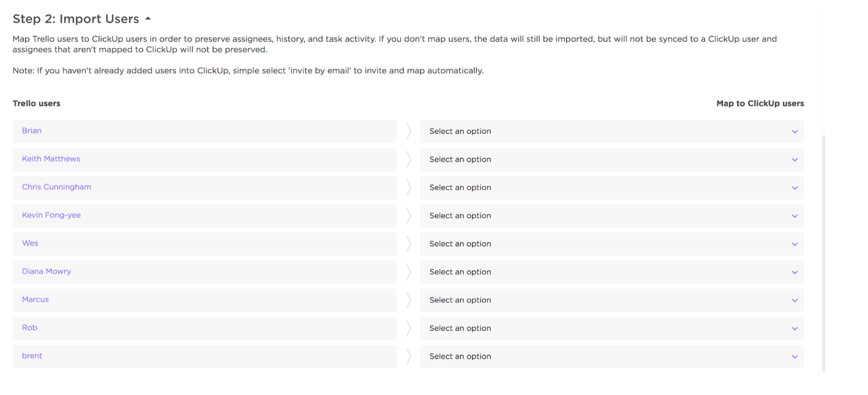This screenshot has width=868, height=395.
Task: Click the Keith Matthews Trello user
Action: [51, 159]
